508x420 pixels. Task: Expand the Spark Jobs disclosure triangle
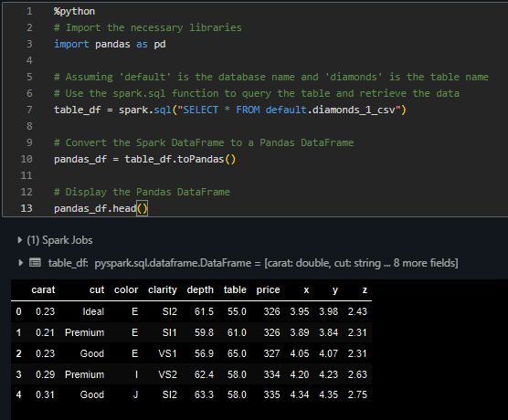point(20,240)
